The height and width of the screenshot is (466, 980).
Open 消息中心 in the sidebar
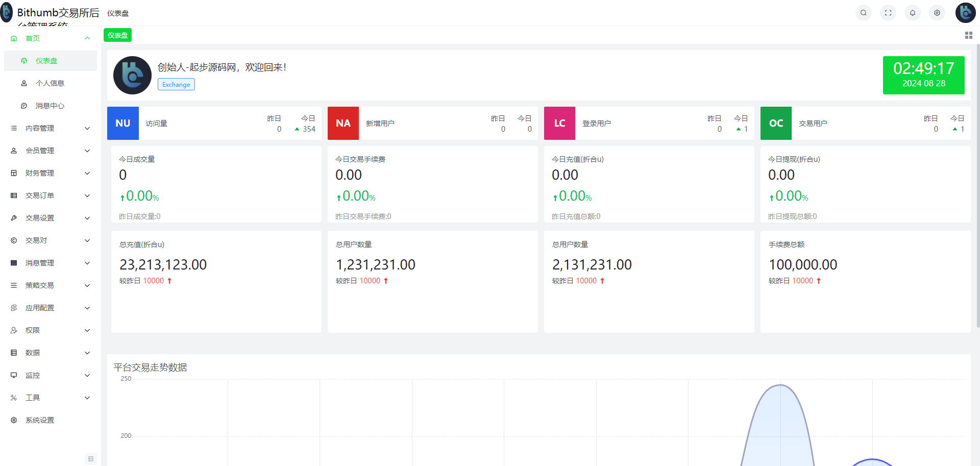(50, 106)
